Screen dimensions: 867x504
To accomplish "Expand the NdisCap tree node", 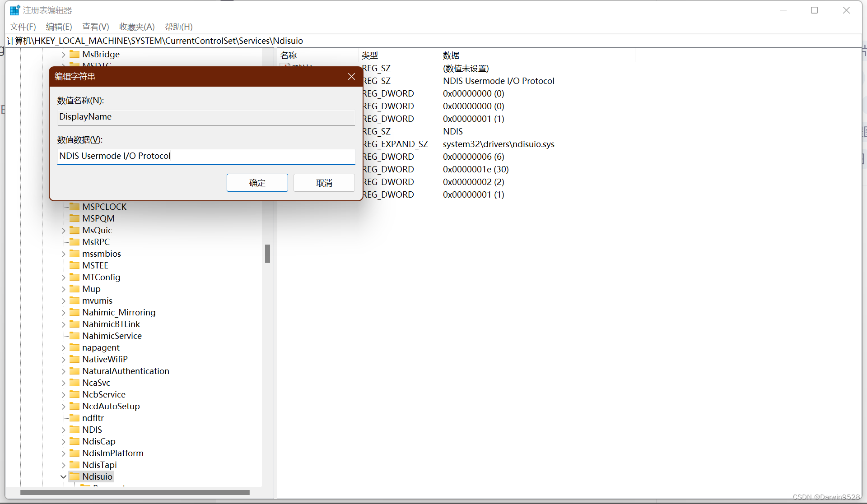I will click(63, 441).
